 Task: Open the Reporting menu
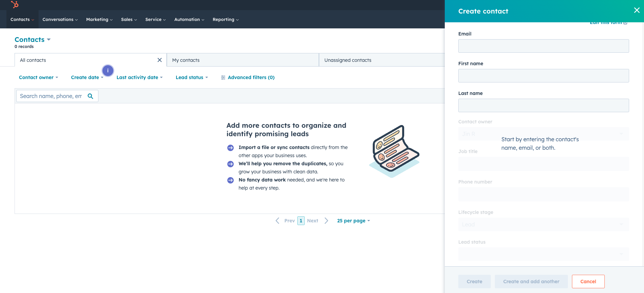(x=225, y=20)
